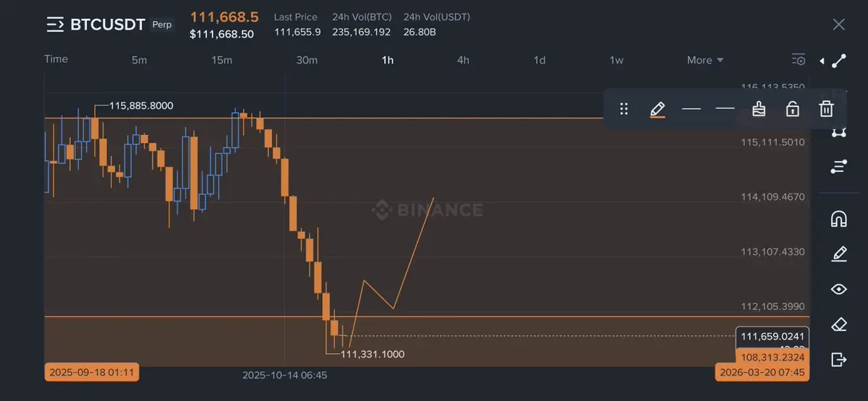
Task: Toggle drawings visibility eye icon
Action: tap(838, 289)
